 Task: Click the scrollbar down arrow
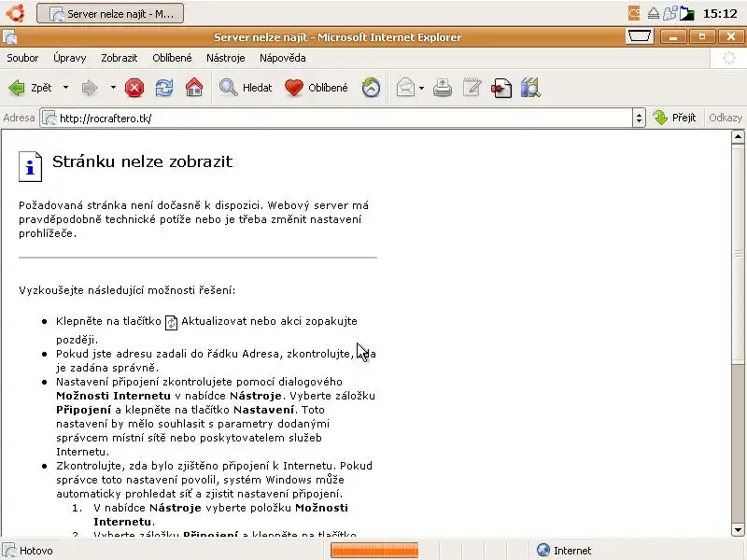tap(738, 529)
